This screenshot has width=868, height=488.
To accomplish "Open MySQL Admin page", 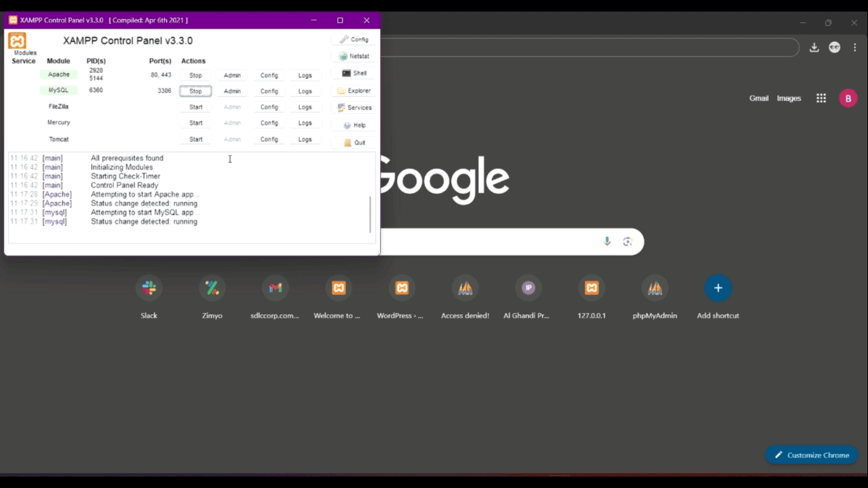I will coord(233,91).
